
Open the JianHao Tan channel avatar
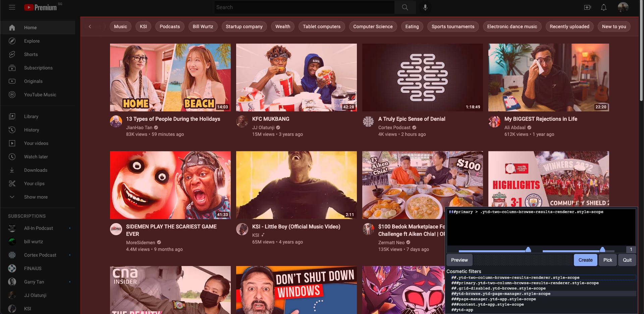point(116,121)
